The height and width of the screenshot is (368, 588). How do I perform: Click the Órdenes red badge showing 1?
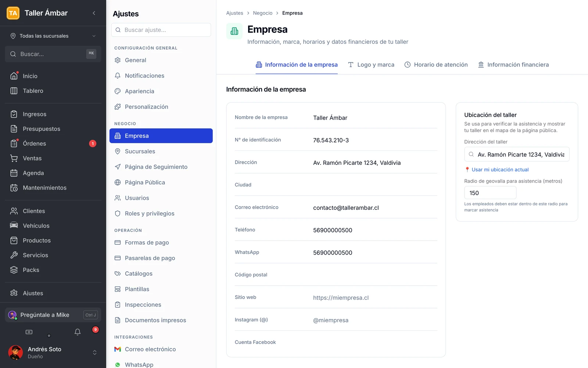[93, 144]
